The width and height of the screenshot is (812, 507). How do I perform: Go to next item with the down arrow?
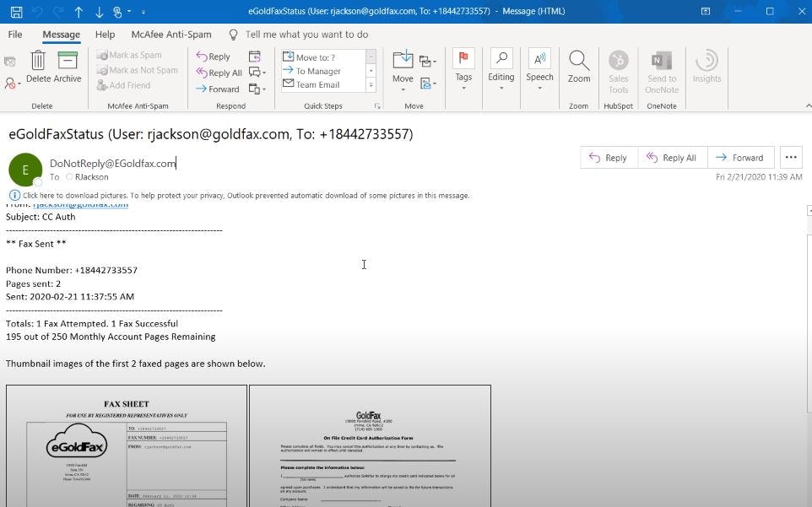[x=99, y=11]
